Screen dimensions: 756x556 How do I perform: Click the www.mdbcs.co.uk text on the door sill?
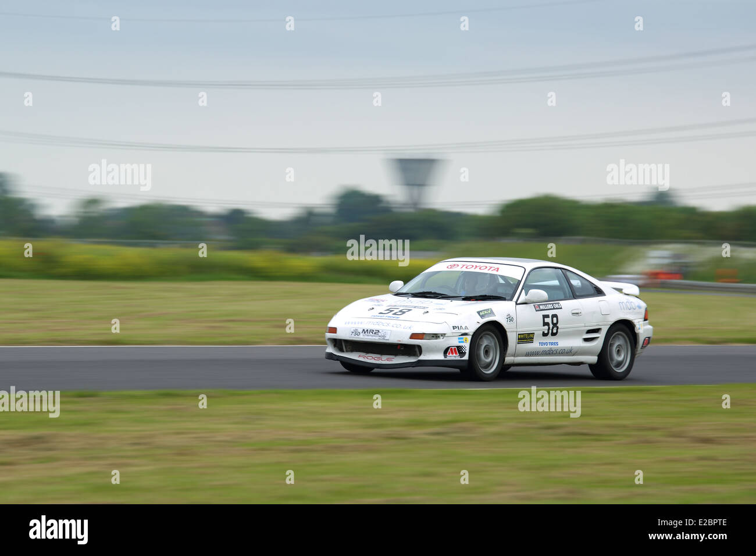tap(549, 352)
